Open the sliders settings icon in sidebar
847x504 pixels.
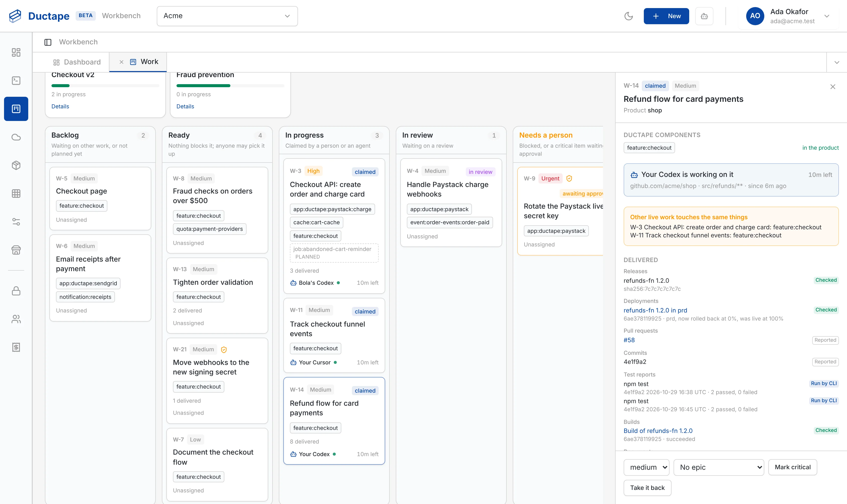coord(16,222)
